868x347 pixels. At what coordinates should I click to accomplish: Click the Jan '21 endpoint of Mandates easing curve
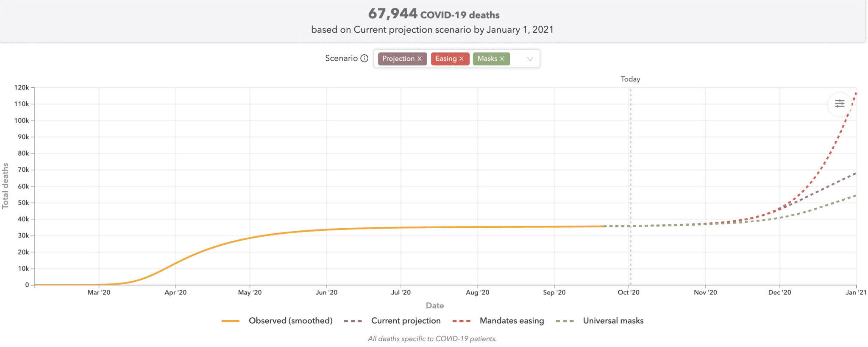856,93
